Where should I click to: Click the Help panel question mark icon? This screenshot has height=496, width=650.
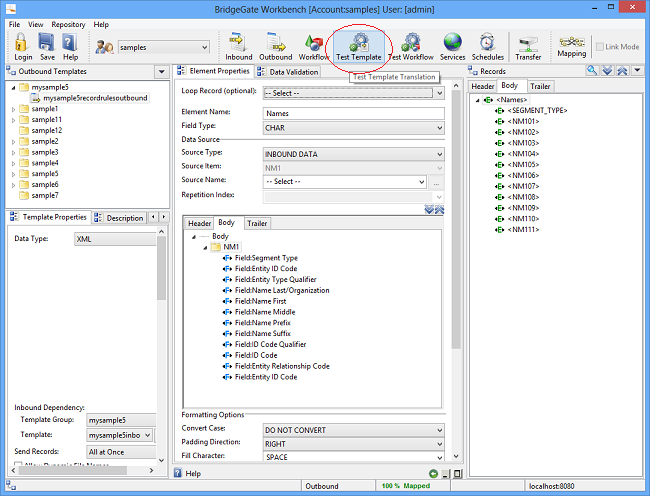pos(178,473)
